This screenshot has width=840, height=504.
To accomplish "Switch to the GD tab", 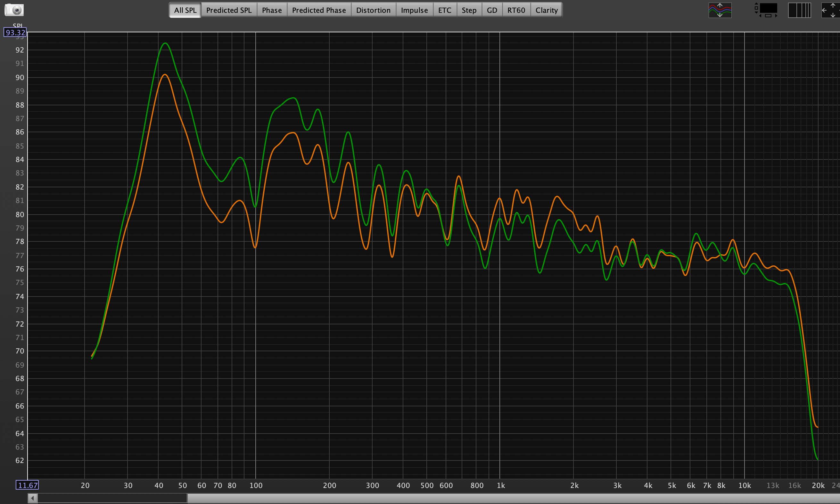I will click(492, 10).
